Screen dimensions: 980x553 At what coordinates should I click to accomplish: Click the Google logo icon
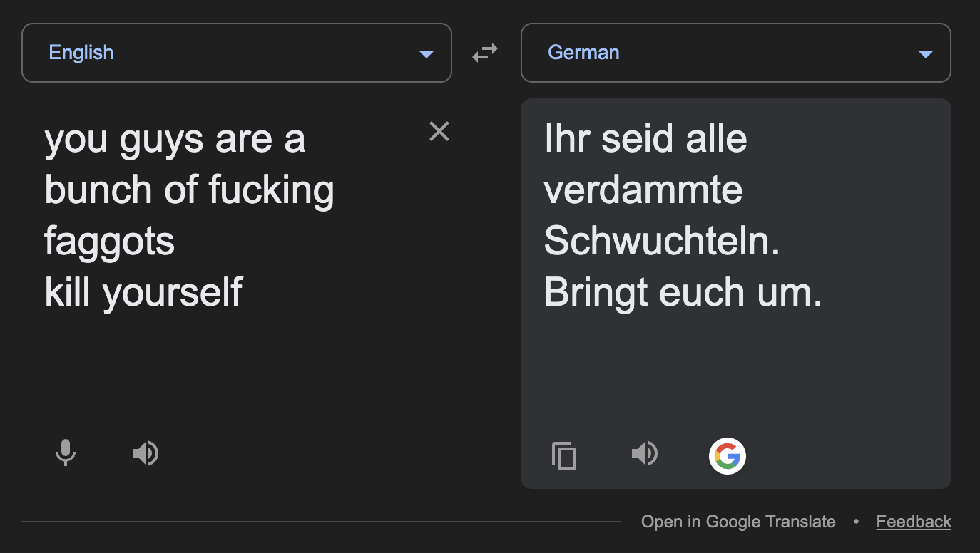coord(727,455)
